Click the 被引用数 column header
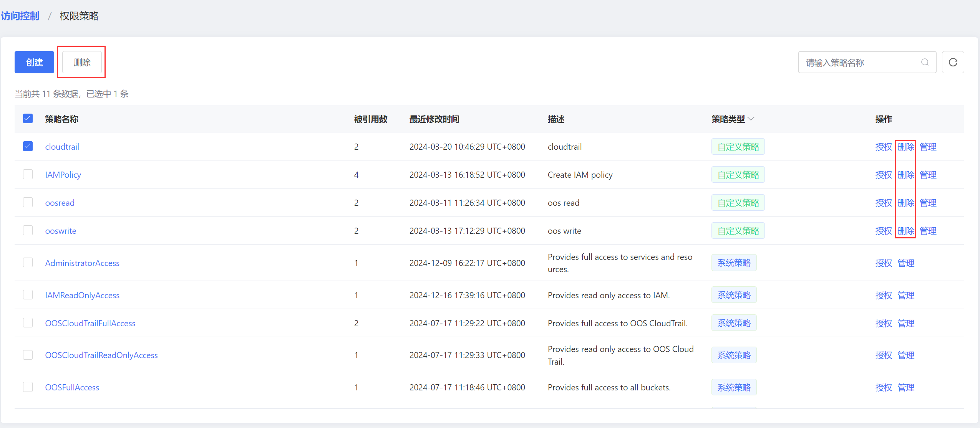 pos(370,119)
